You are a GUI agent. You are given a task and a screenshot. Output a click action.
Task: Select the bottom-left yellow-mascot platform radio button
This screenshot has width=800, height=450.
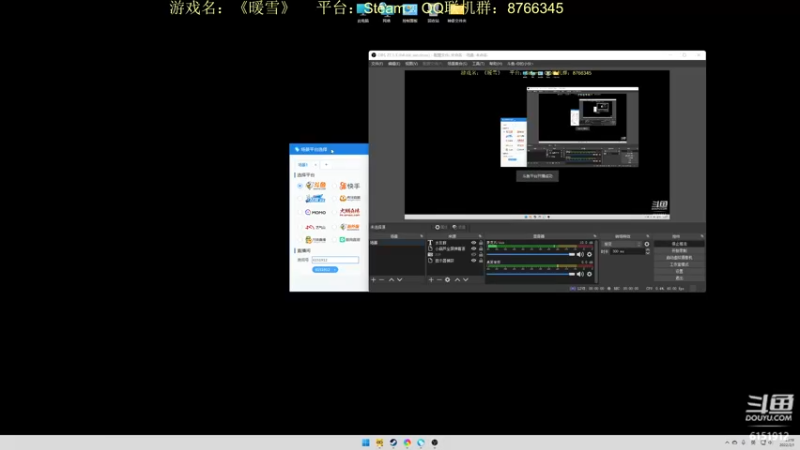pos(300,239)
